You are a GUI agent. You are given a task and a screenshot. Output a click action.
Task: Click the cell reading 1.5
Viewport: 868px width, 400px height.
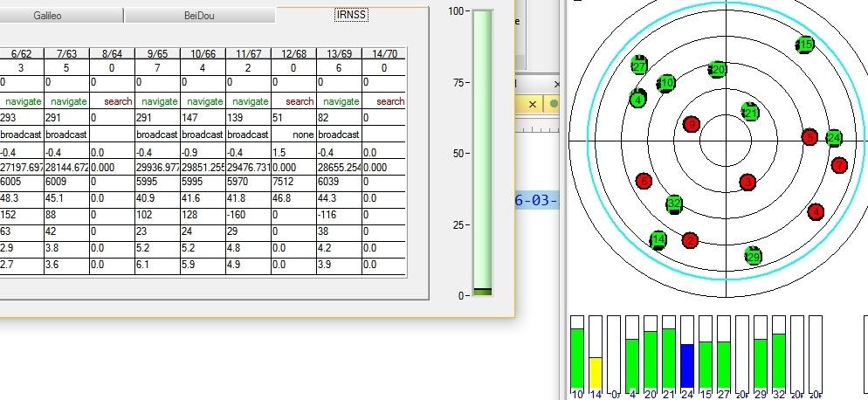293,152
